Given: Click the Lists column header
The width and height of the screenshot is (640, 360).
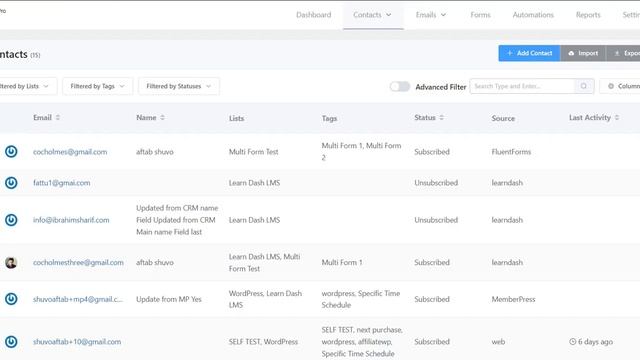Looking at the screenshot, I should (x=236, y=118).
